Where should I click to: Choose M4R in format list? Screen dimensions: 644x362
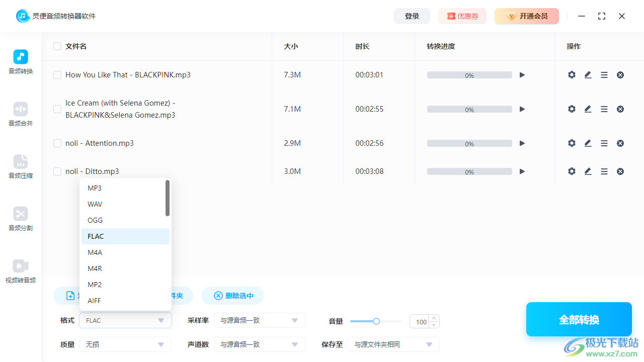click(x=125, y=268)
